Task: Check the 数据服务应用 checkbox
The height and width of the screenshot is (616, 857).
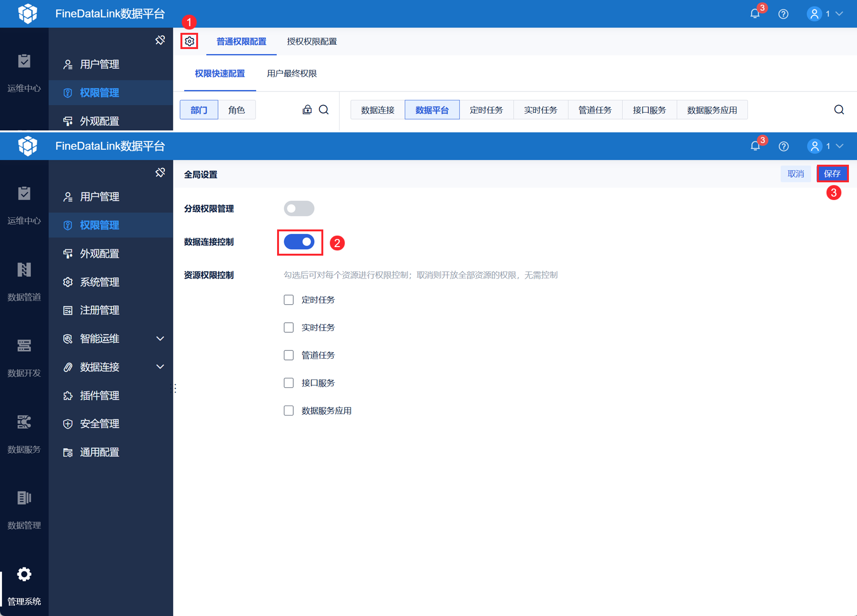Action: pos(289,410)
